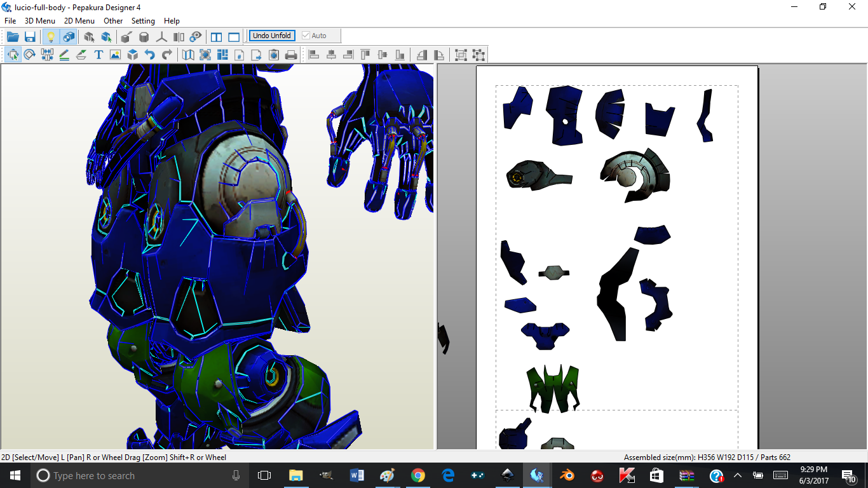The width and height of the screenshot is (868, 488).
Task: Click the mirrored panels icon beside axes
Action: [x=179, y=36]
